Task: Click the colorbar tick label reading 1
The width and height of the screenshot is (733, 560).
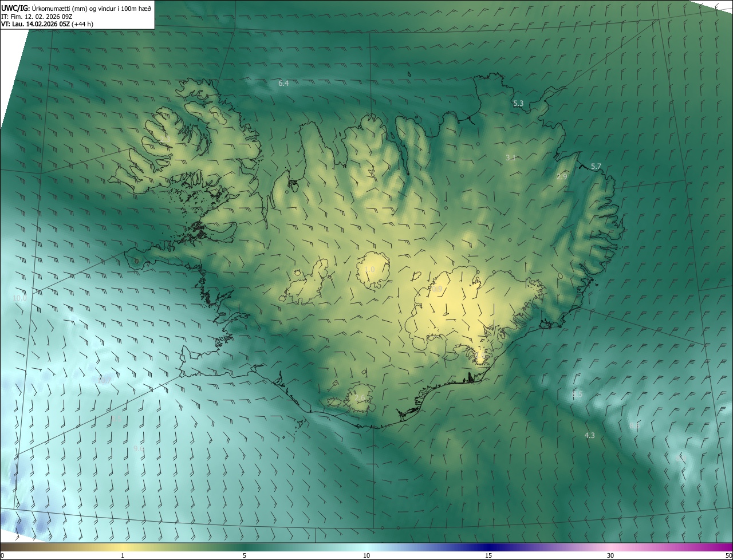Action: pos(123,555)
